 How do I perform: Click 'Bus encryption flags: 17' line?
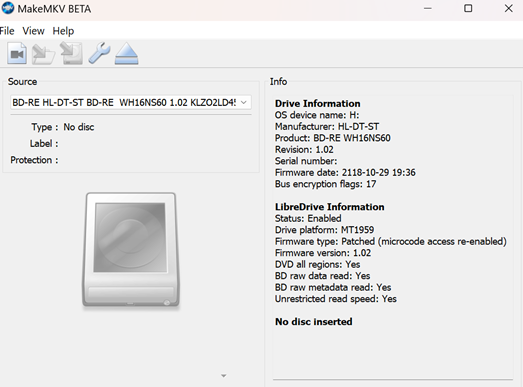[x=325, y=184]
